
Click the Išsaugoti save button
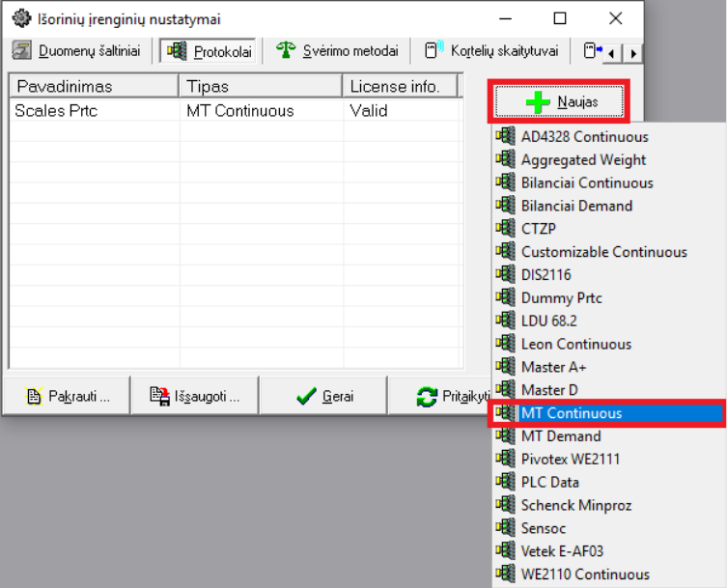click(x=194, y=396)
